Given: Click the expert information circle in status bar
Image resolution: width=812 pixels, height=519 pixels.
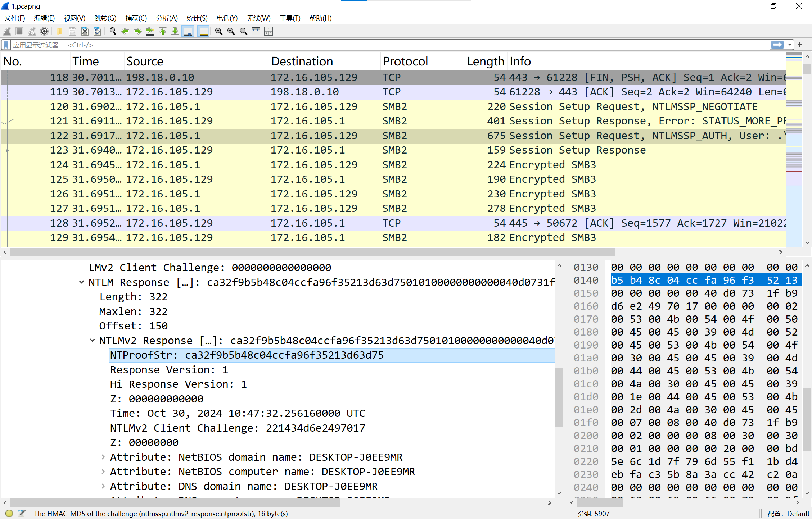Looking at the screenshot, I should pos(9,514).
